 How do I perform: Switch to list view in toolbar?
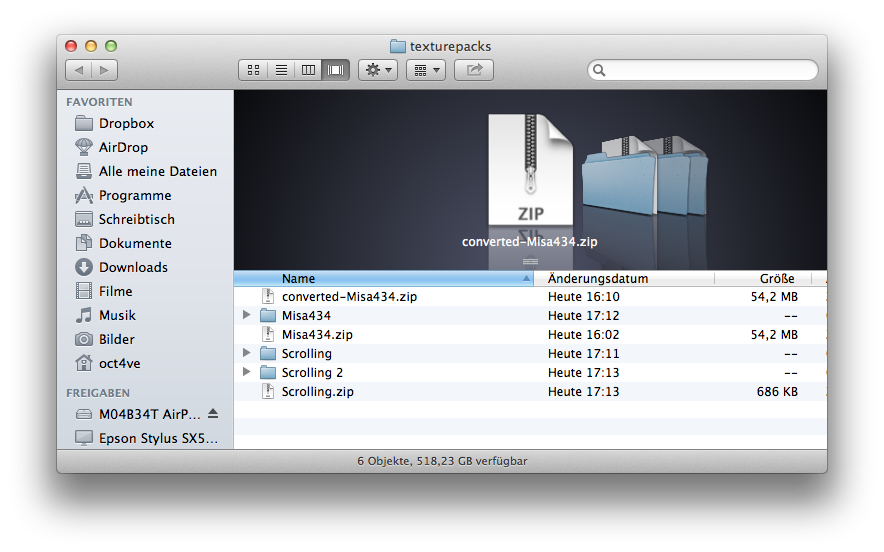point(281,70)
